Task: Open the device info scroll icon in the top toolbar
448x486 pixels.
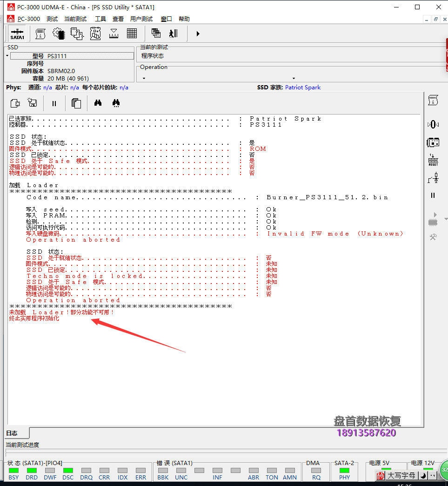Action: click(40, 34)
